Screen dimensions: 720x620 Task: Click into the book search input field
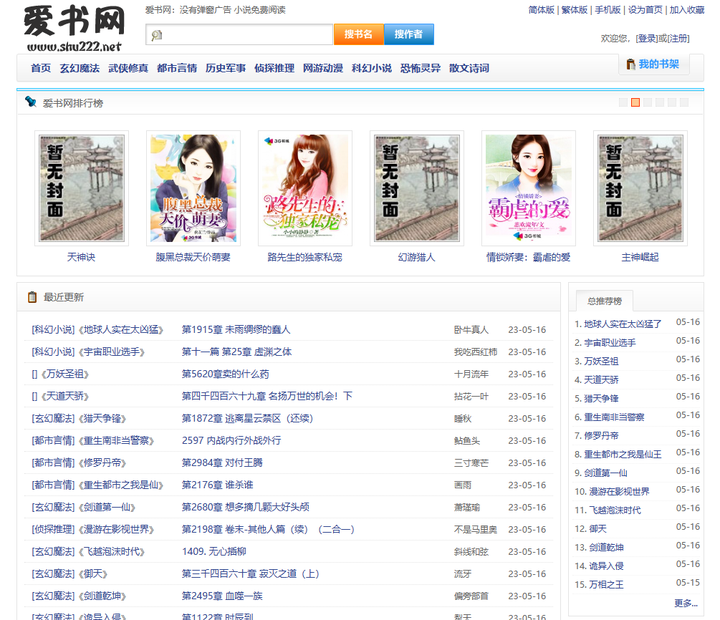tap(239, 35)
